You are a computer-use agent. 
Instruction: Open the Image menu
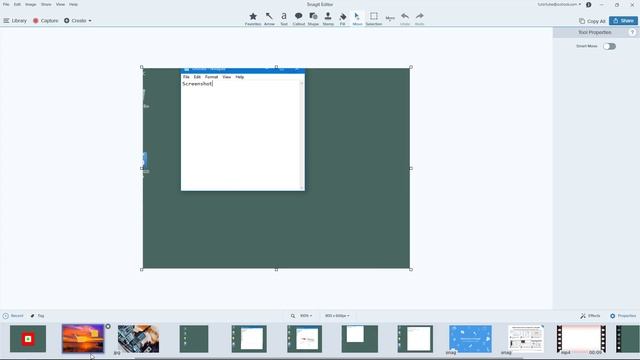pos(31,4)
